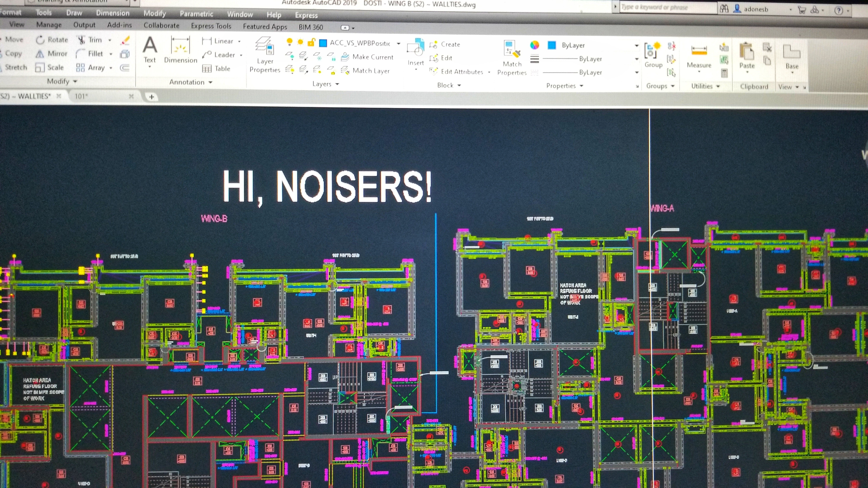Screen dimensions: 868x488
Task: Close the WALLTIES* drawing tab
Action: (59, 96)
